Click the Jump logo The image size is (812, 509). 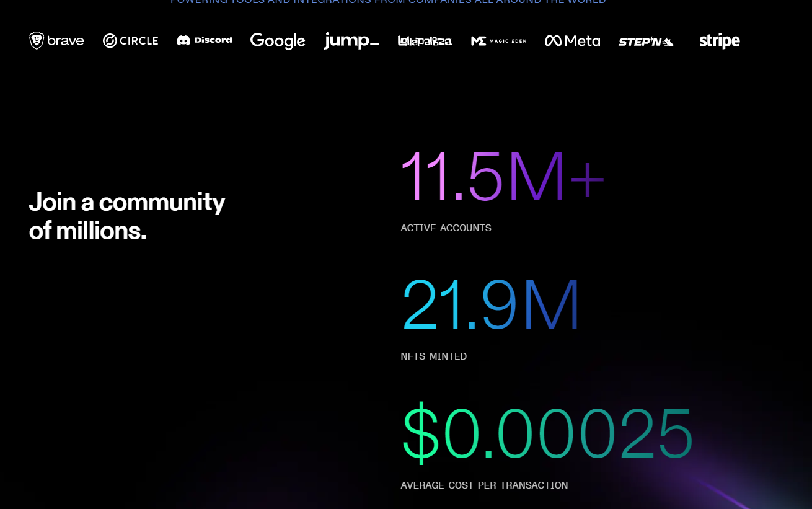click(351, 41)
